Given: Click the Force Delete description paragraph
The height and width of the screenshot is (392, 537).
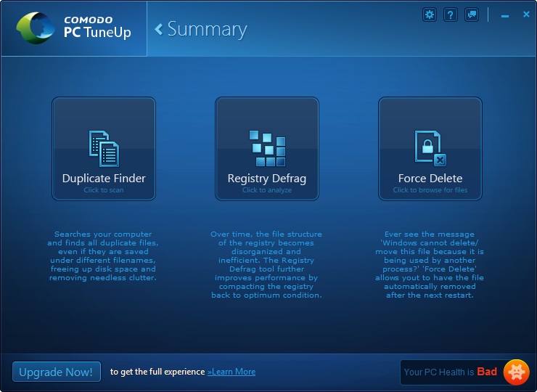Looking at the screenshot, I should coord(430,264).
